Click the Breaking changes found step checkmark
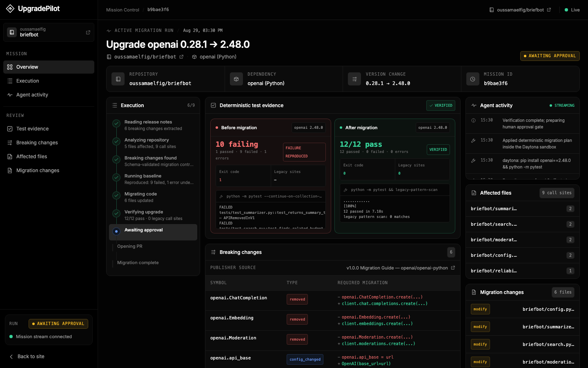 tap(116, 159)
